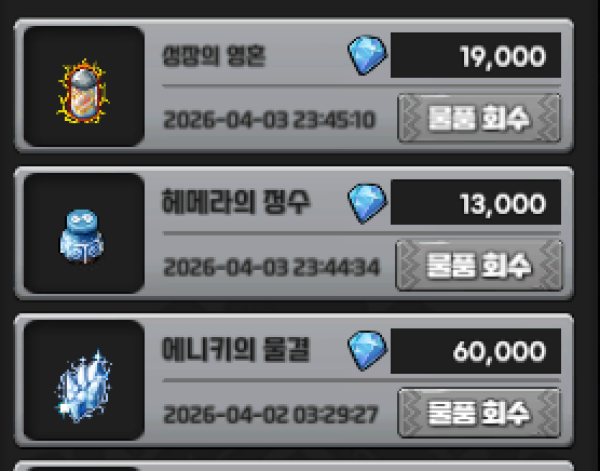This screenshot has height=471, width=600.
Task: Select the 19,000 price field
Action: point(476,55)
